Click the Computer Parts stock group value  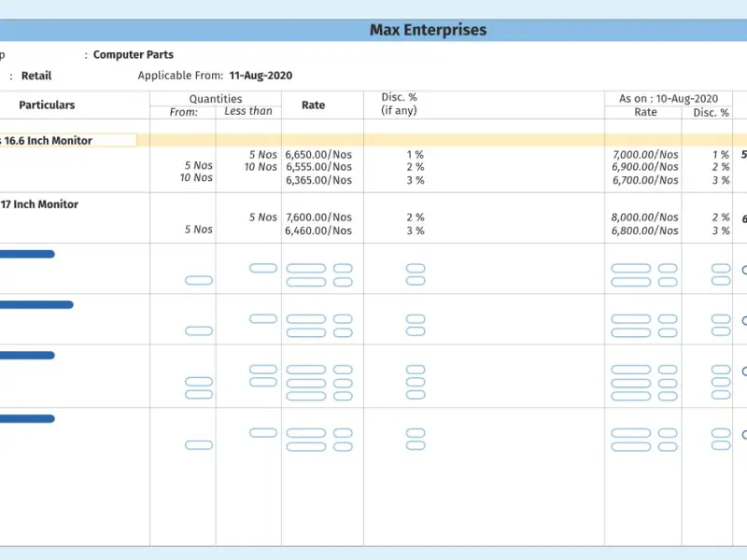[x=134, y=55]
